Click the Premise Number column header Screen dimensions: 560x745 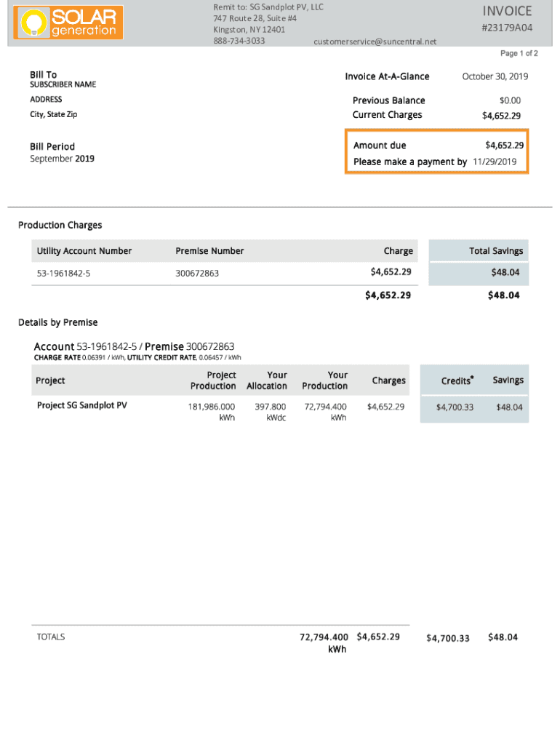[x=209, y=251]
